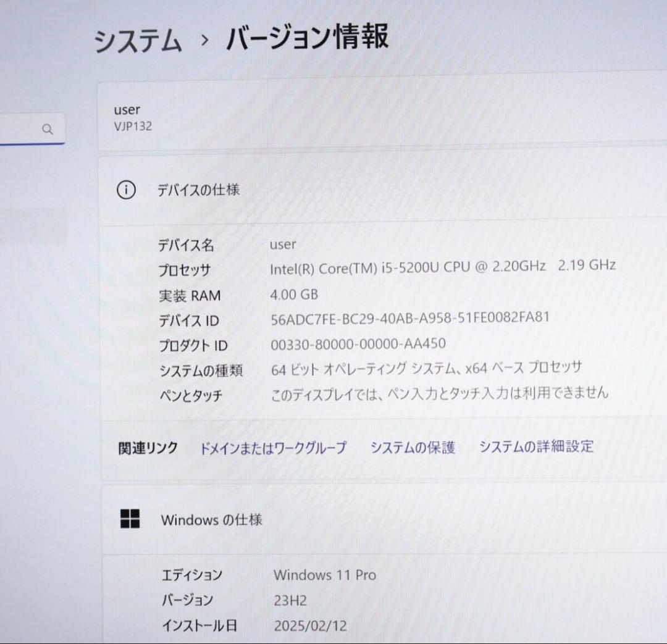Click the システムの種類 label

(201, 370)
